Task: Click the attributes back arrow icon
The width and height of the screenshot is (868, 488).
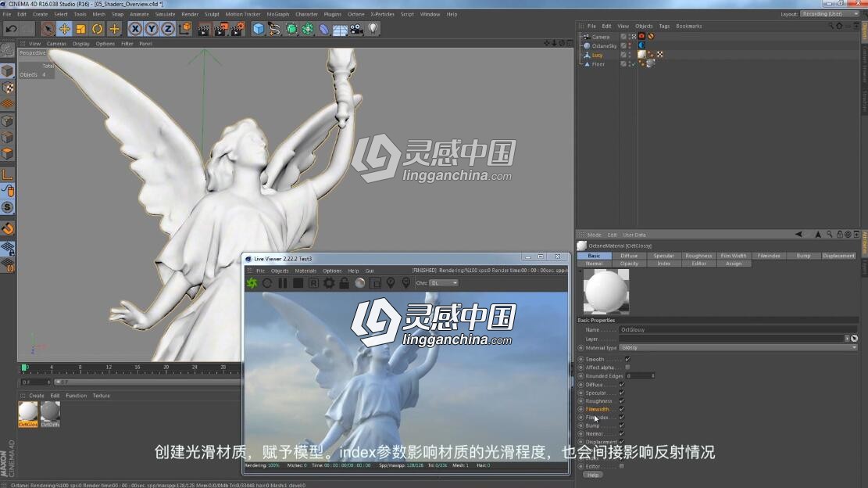Action: (x=798, y=235)
